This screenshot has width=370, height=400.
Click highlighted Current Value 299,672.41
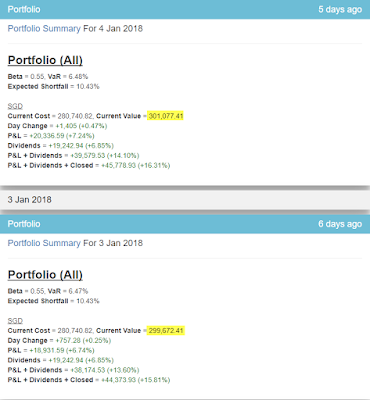coord(166,331)
